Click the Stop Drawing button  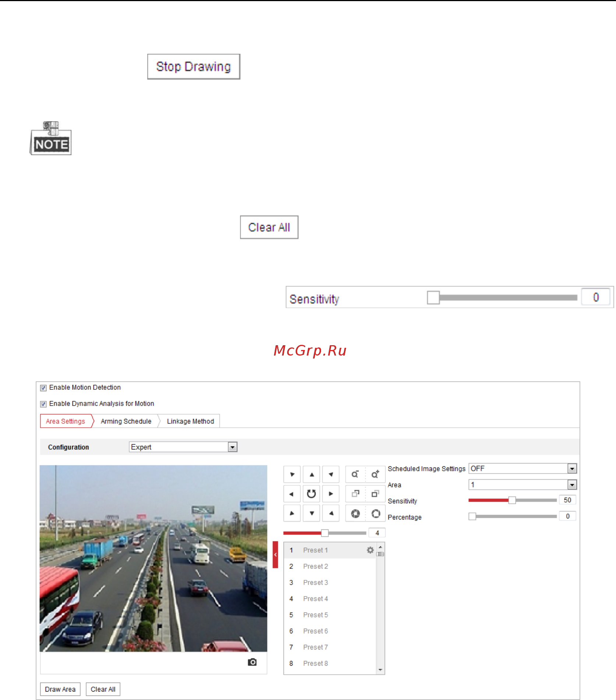coord(194,67)
